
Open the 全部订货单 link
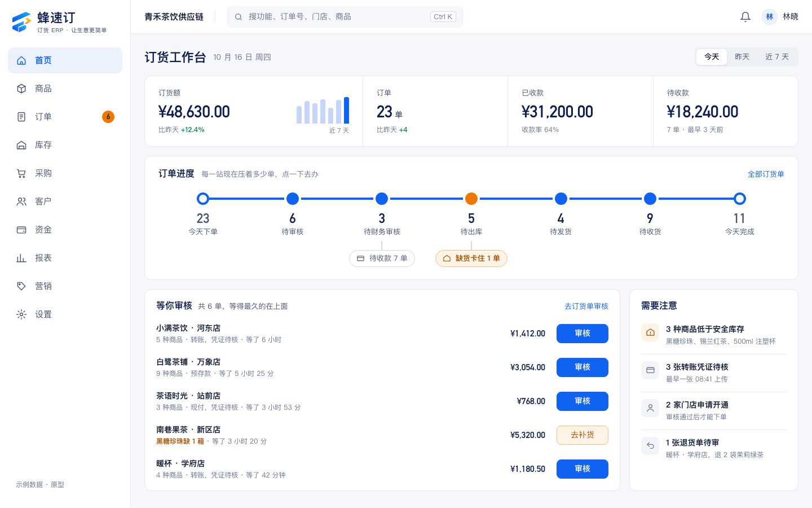766,174
